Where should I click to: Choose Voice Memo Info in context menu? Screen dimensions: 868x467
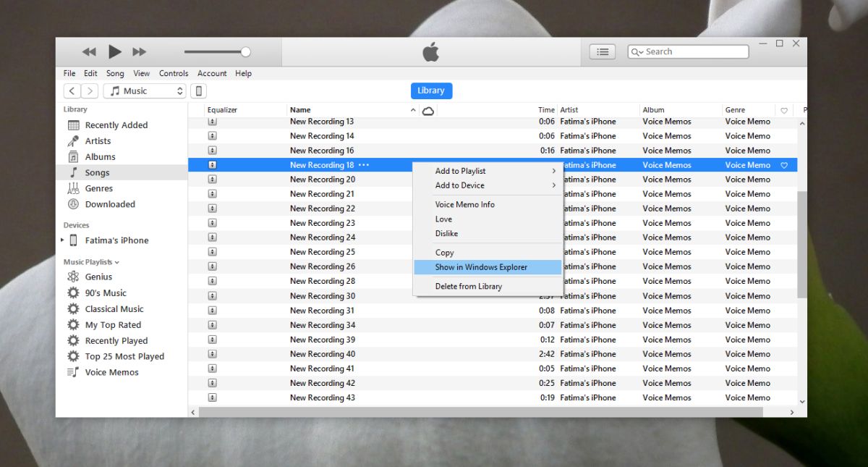tap(488, 204)
